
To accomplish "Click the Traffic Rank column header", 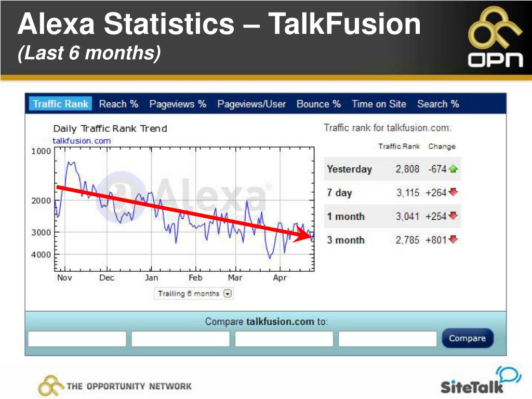I will click(399, 146).
